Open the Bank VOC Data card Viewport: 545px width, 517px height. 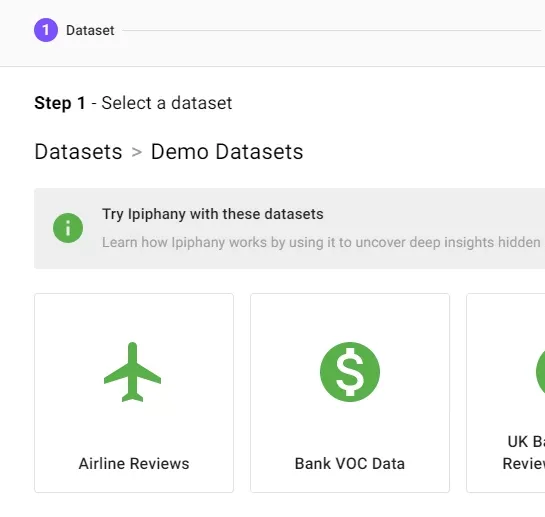pyautogui.click(x=350, y=393)
